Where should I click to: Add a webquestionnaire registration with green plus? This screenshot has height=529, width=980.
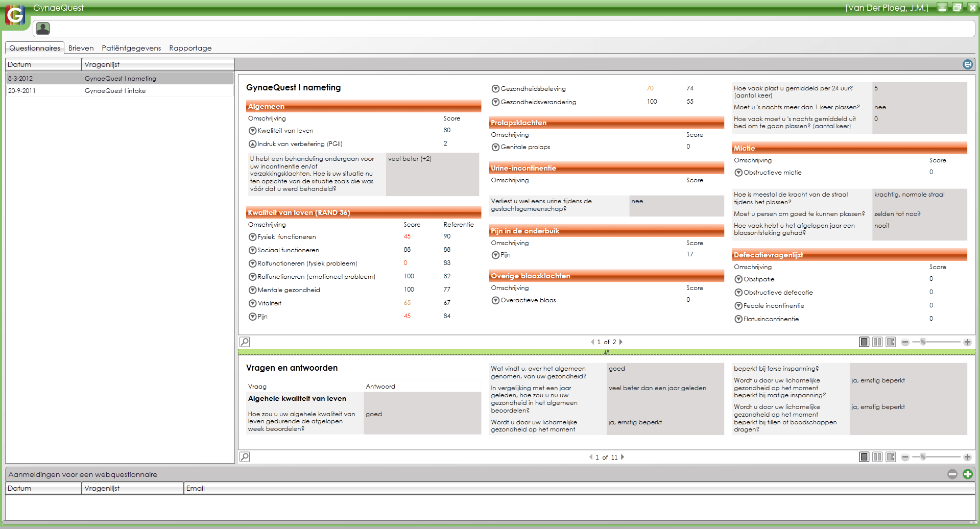point(967,474)
